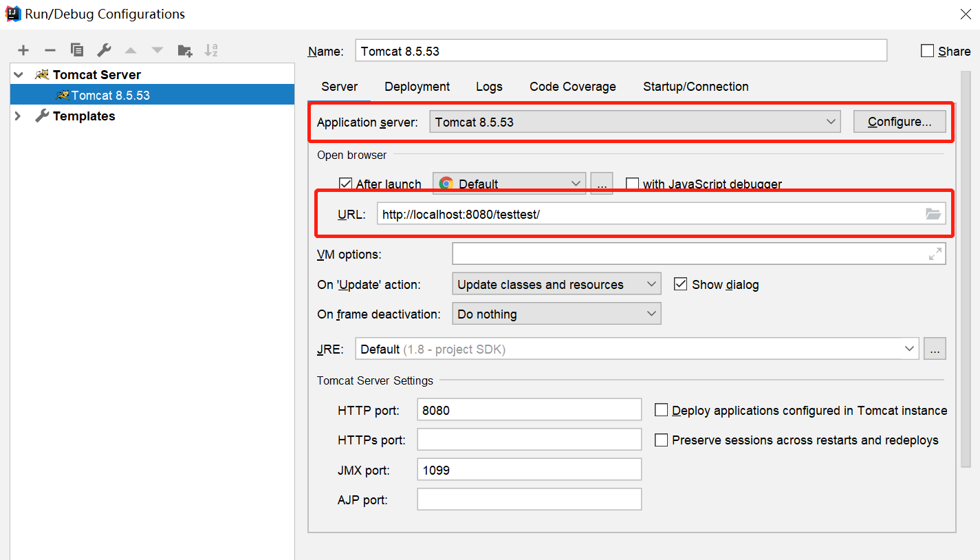This screenshot has height=560, width=980.
Task: Click the Configure... button
Action: pos(900,122)
